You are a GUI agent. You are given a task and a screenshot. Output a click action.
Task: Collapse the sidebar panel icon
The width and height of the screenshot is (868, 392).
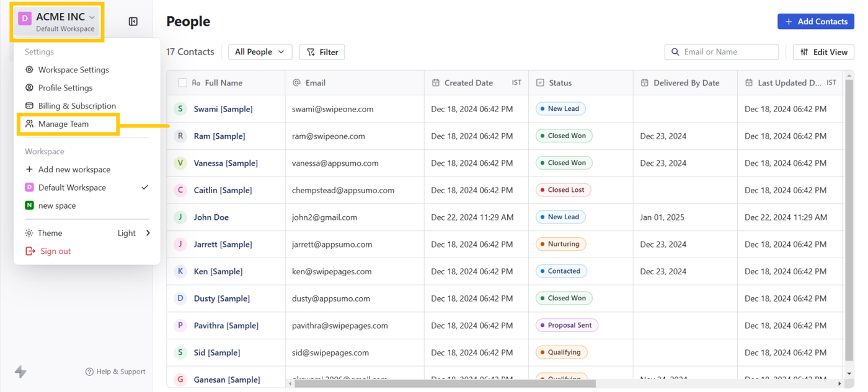(x=133, y=22)
